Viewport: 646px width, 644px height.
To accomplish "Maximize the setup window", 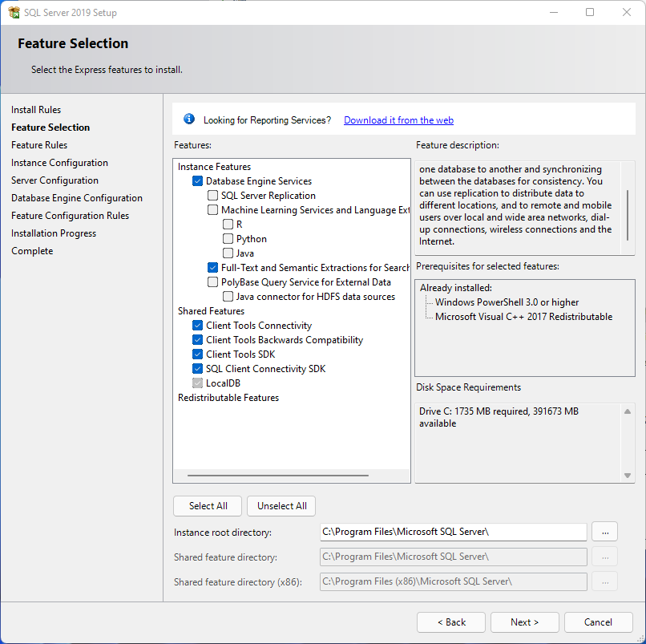I will click(590, 12).
